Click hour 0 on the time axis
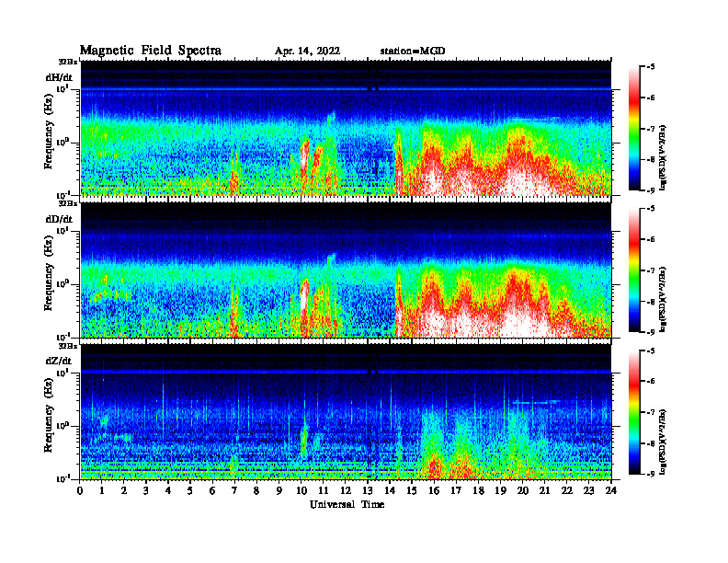The image size is (728, 563). point(80,491)
